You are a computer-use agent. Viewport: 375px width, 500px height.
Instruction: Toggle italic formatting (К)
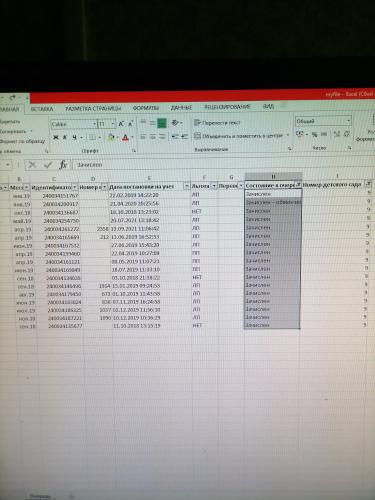coord(65,137)
